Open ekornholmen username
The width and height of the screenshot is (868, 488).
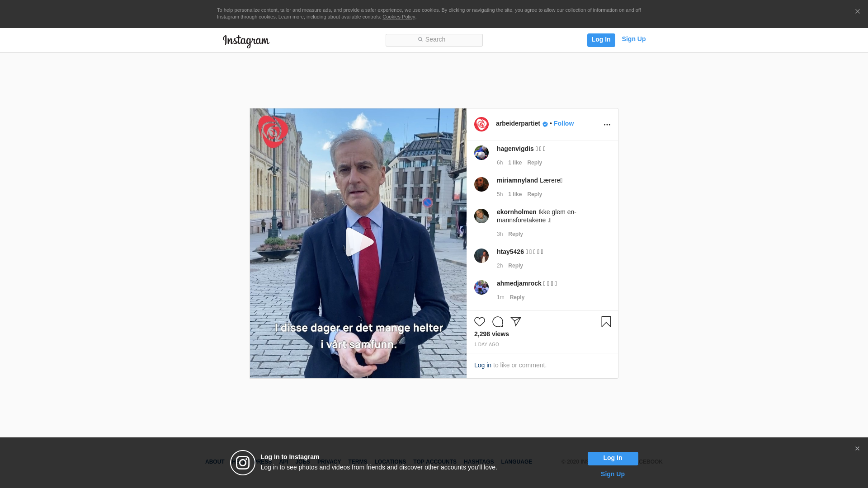pos(517,212)
